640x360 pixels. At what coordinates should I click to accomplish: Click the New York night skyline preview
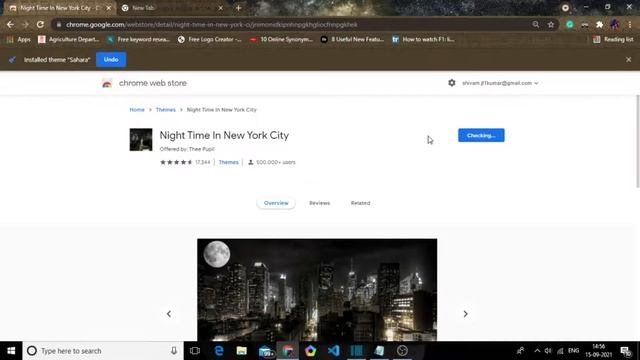pos(317,290)
